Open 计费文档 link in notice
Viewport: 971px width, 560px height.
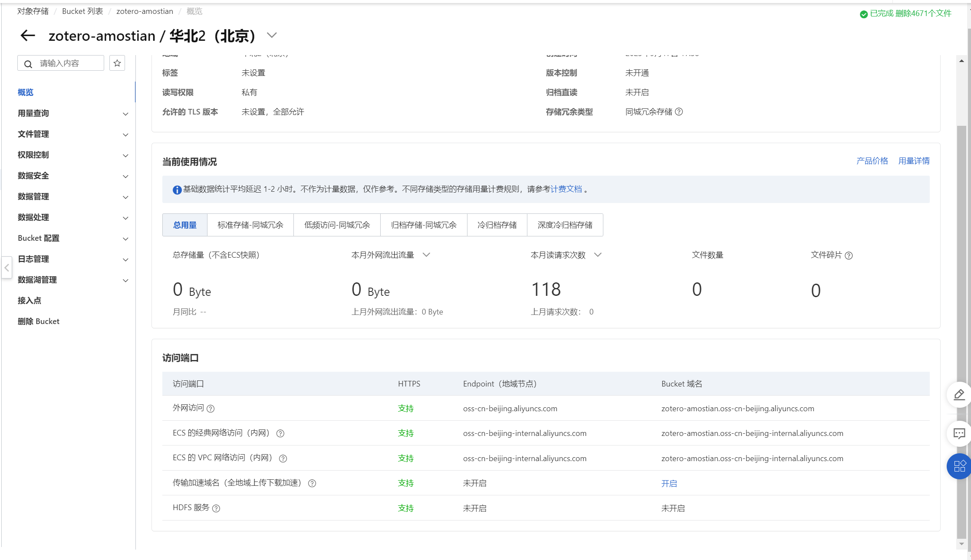coord(566,189)
